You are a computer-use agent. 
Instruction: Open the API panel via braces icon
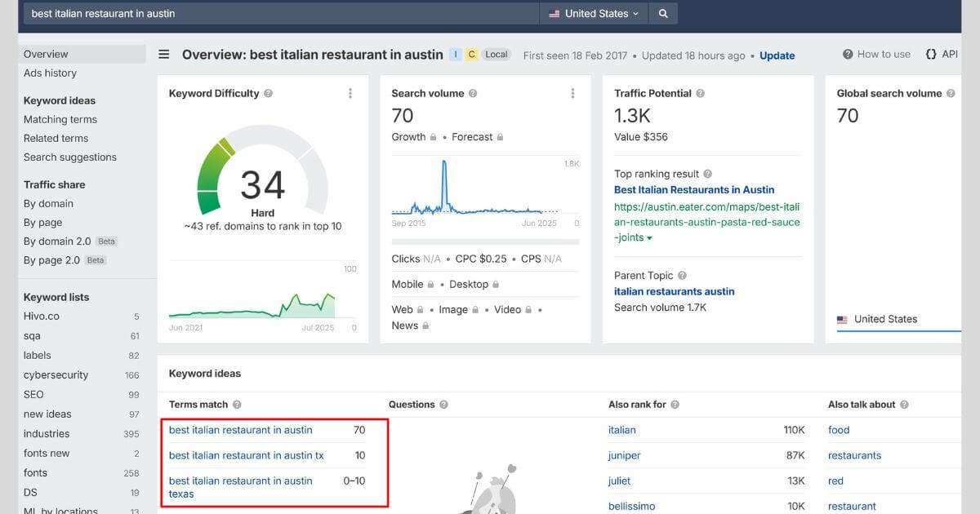[931, 54]
